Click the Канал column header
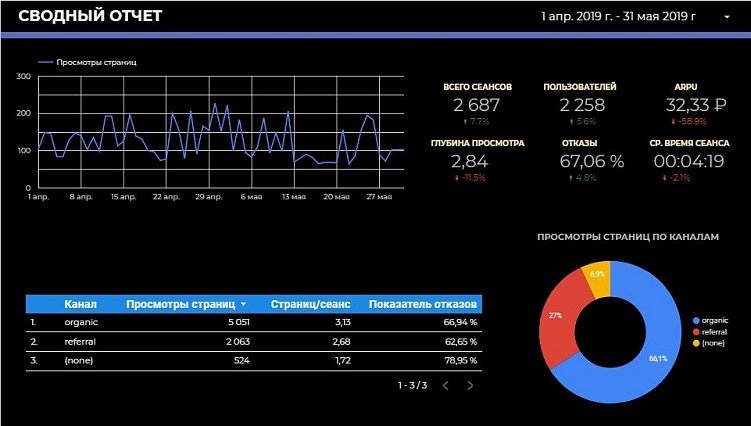The width and height of the screenshot is (751, 426). pos(80,304)
